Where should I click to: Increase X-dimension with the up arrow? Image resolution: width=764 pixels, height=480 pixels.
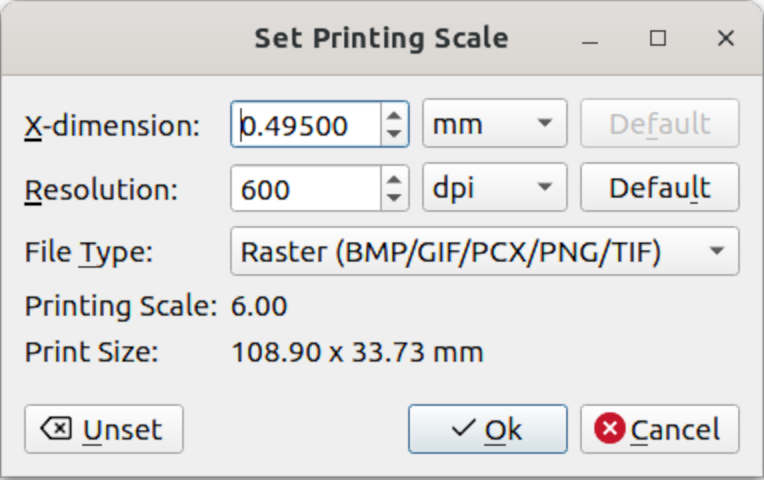(394, 115)
